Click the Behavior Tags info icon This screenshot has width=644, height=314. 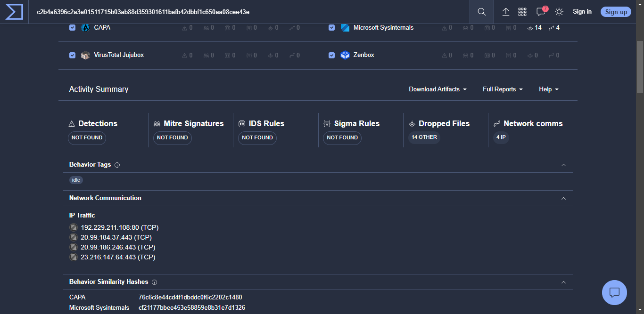117,165
